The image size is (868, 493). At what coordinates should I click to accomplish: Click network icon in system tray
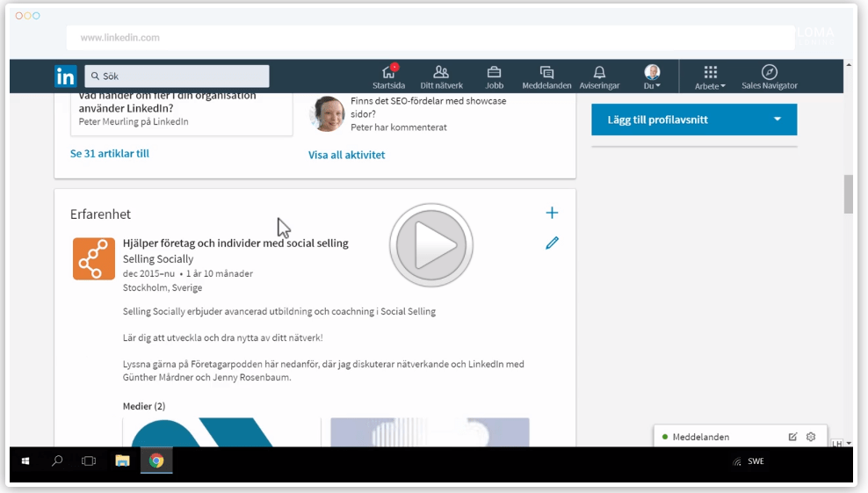pyautogui.click(x=737, y=461)
